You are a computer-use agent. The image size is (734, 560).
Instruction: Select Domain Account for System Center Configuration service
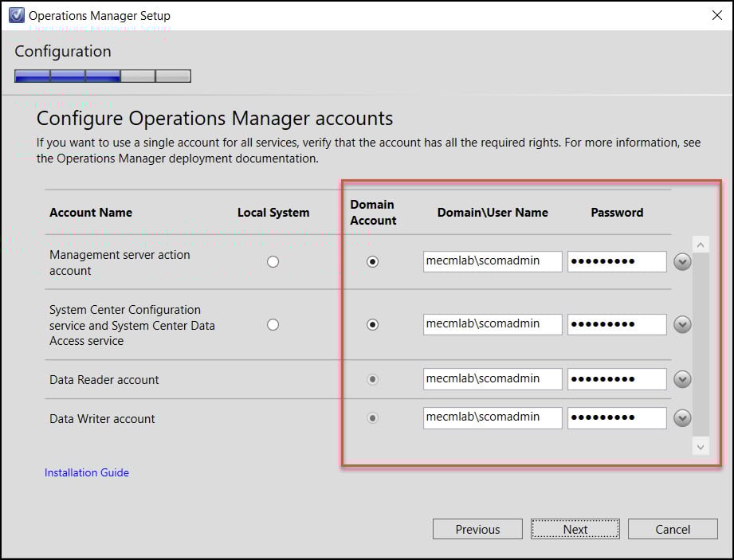pos(373,324)
